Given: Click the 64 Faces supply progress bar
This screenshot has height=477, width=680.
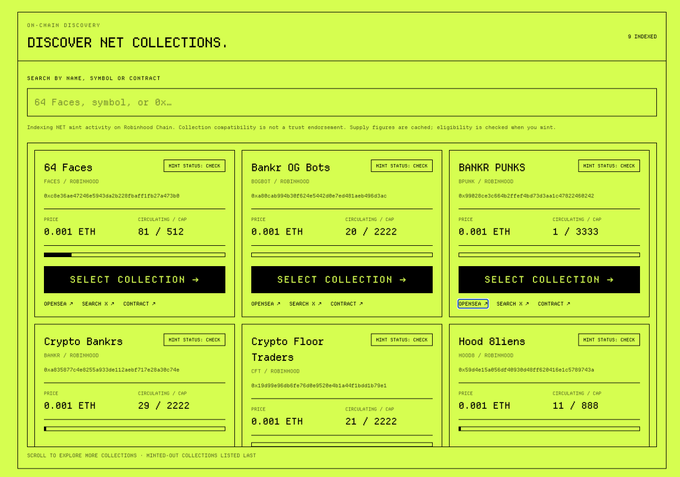Looking at the screenshot, I should pos(134,255).
